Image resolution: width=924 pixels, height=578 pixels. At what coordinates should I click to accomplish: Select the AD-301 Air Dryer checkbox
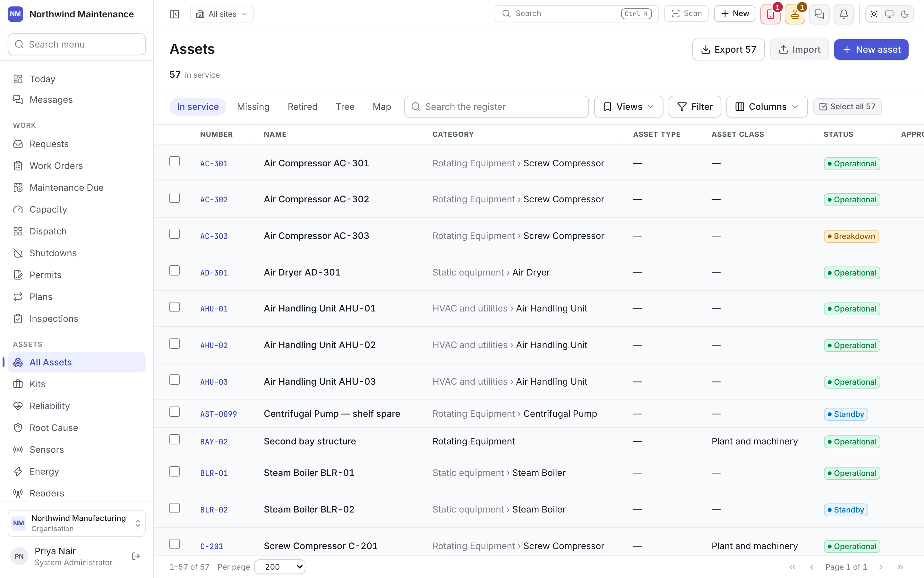click(175, 271)
